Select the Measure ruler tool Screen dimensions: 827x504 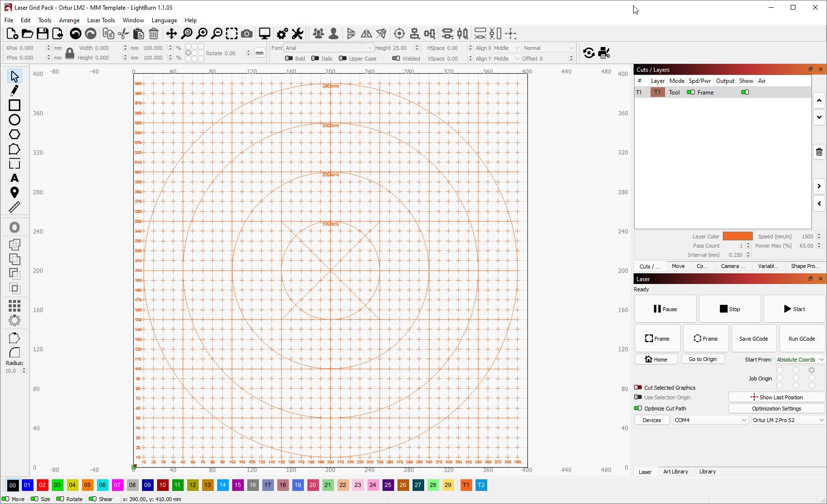tap(15, 207)
